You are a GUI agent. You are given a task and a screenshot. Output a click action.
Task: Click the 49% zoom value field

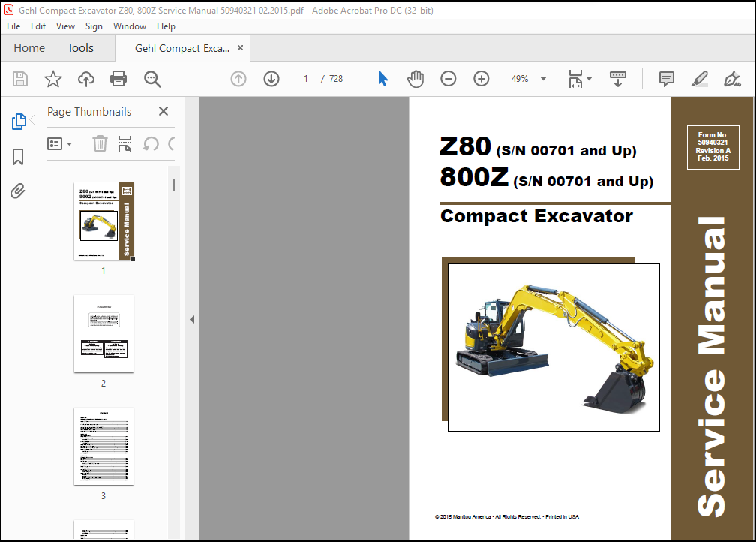520,79
